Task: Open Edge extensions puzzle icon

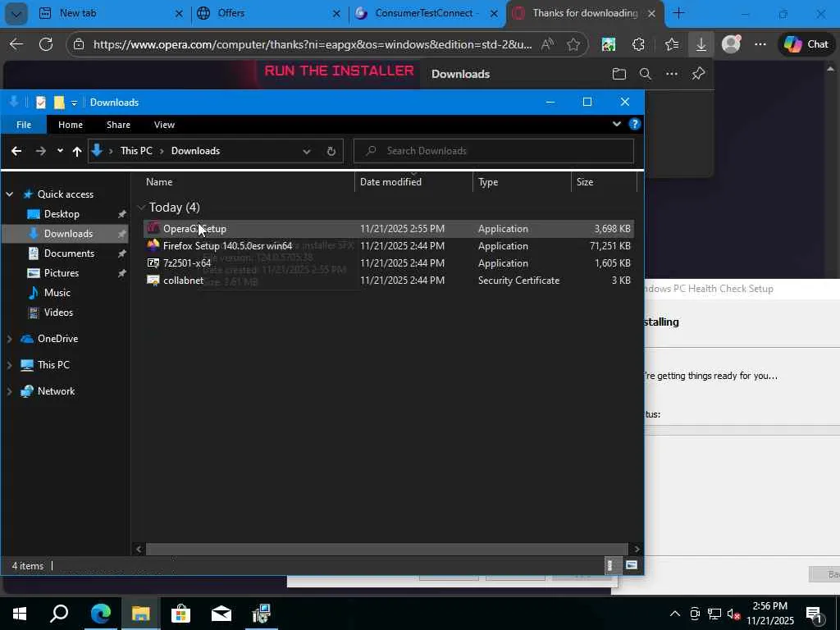Action: click(x=638, y=44)
